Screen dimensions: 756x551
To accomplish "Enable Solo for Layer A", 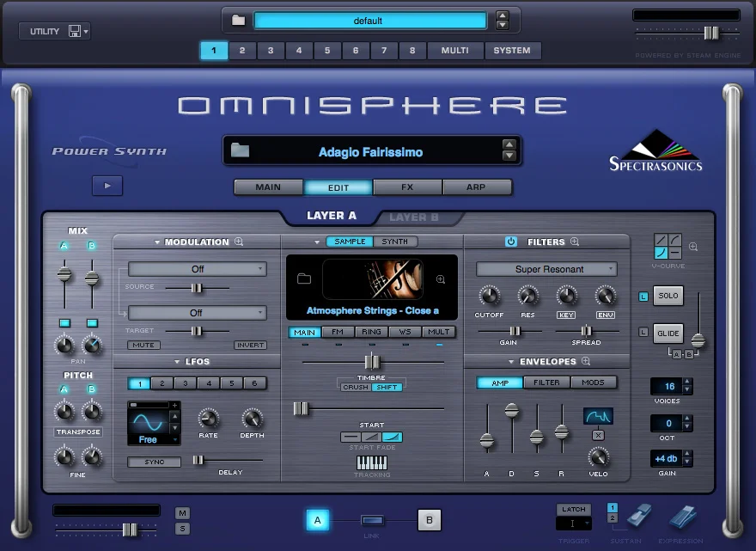I will coord(668,296).
